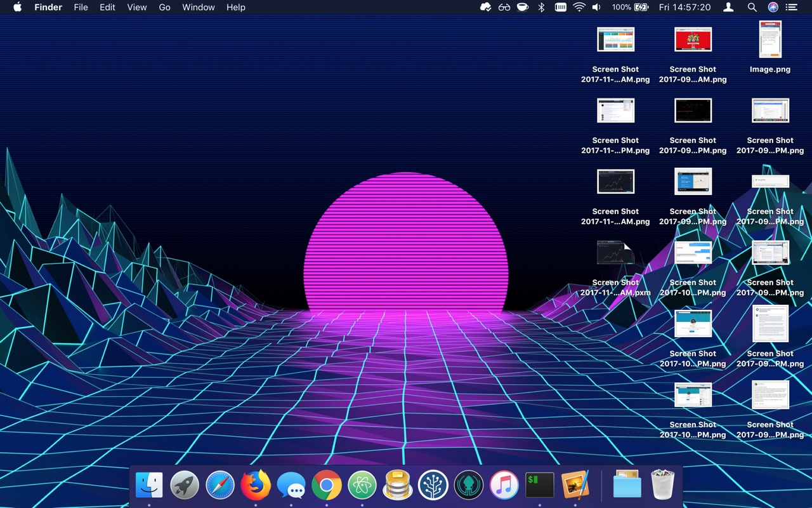
Task: Open the volume control menu
Action: point(596,8)
